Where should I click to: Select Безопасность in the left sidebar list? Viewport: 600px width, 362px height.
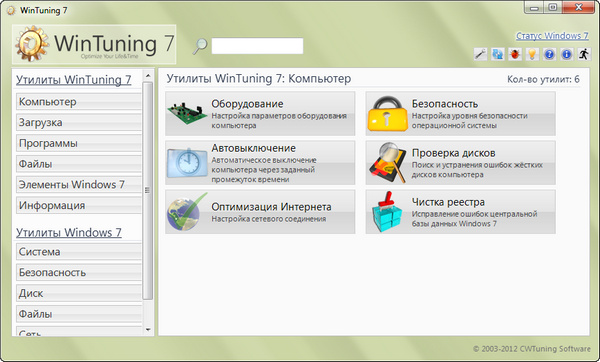79,272
